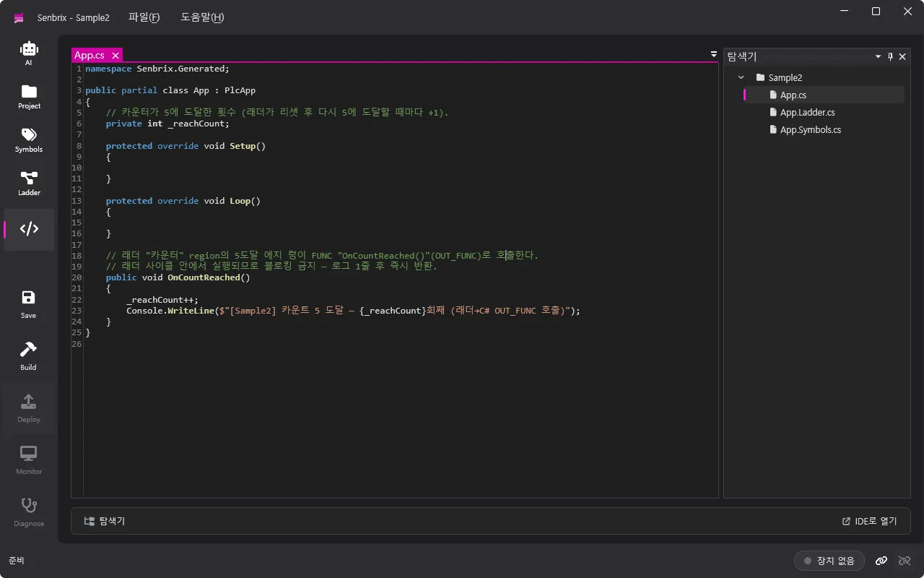This screenshot has width=924, height=578.
Task: Click the 장치 없음 device status button
Action: [x=829, y=561]
